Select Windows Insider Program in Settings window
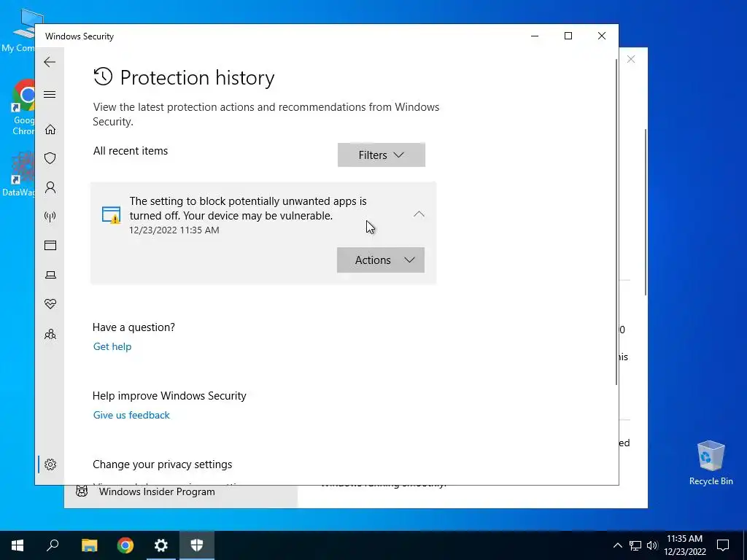747x560 pixels. (x=181, y=492)
